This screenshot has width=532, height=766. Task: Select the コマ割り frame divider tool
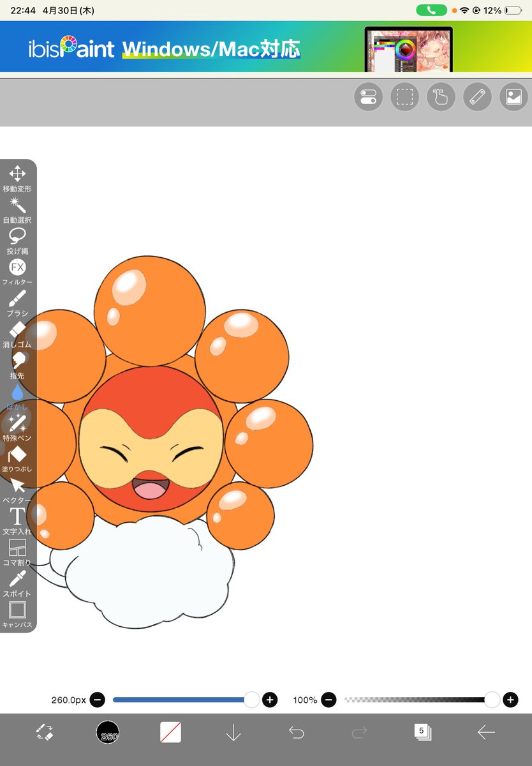click(x=17, y=552)
